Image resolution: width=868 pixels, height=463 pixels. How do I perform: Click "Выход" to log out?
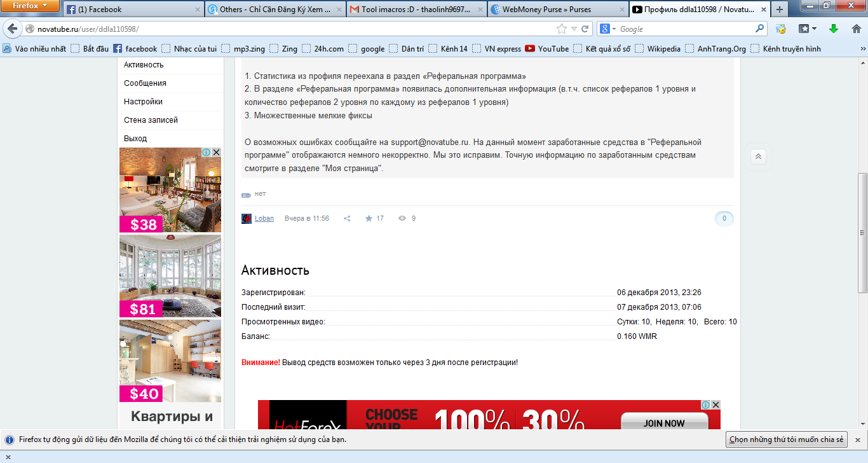(x=135, y=138)
